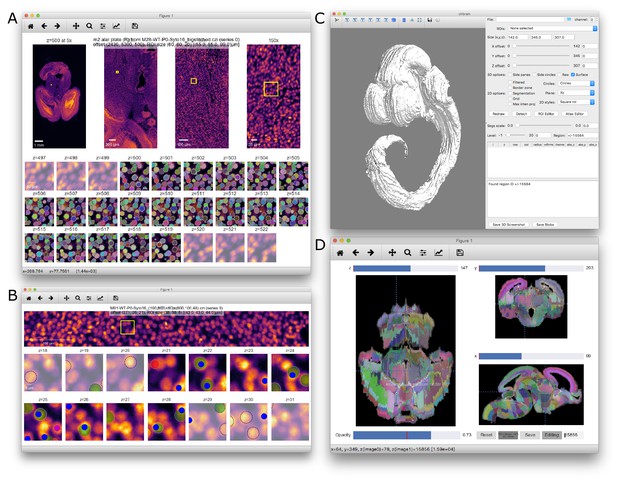Click the home icon in window B toolbar
This screenshot has height=480, width=617.
tap(29, 298)
